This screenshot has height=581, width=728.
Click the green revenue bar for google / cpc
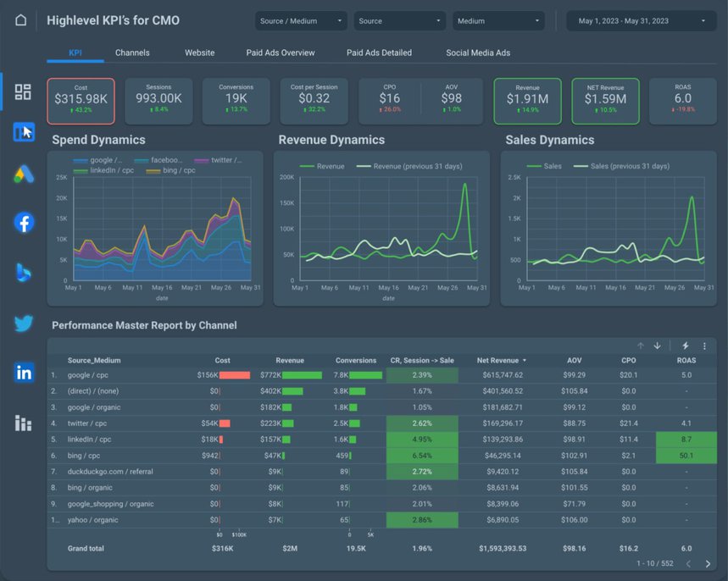tap(302, 375)
